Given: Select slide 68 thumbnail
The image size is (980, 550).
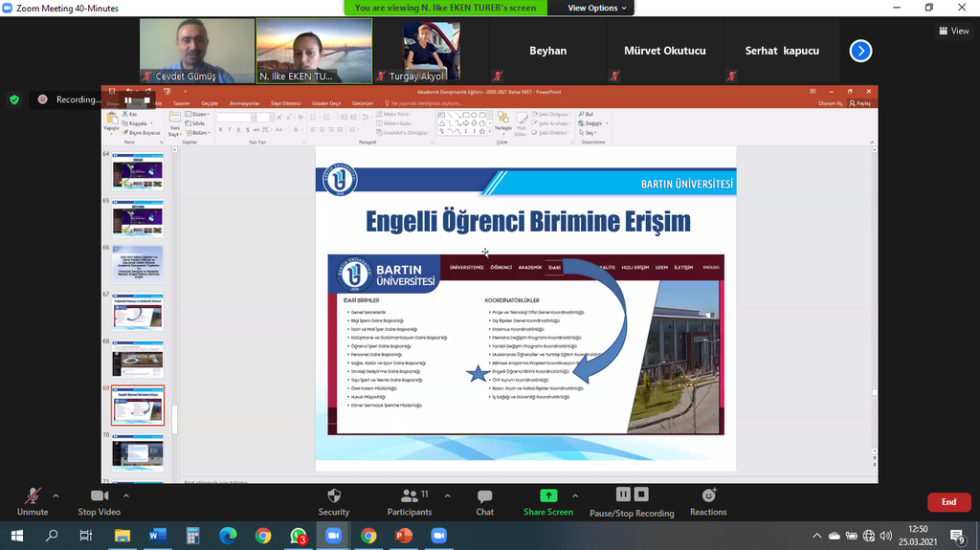Looking at the screenshot, I should pos(138,359).
